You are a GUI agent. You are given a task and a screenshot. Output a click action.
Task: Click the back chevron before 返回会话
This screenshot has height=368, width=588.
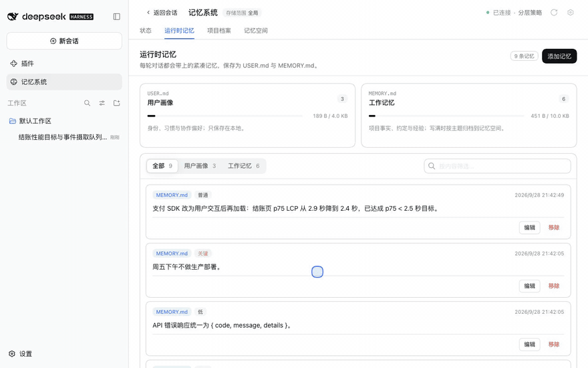[x=148, y=13]
